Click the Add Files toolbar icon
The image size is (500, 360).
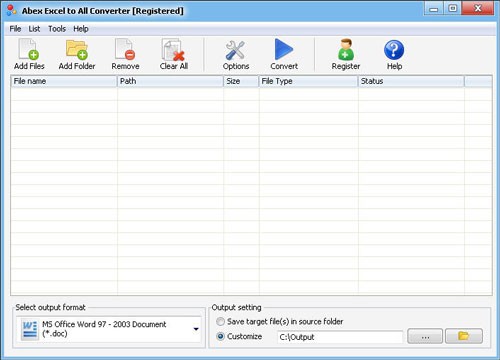[29, 49]
